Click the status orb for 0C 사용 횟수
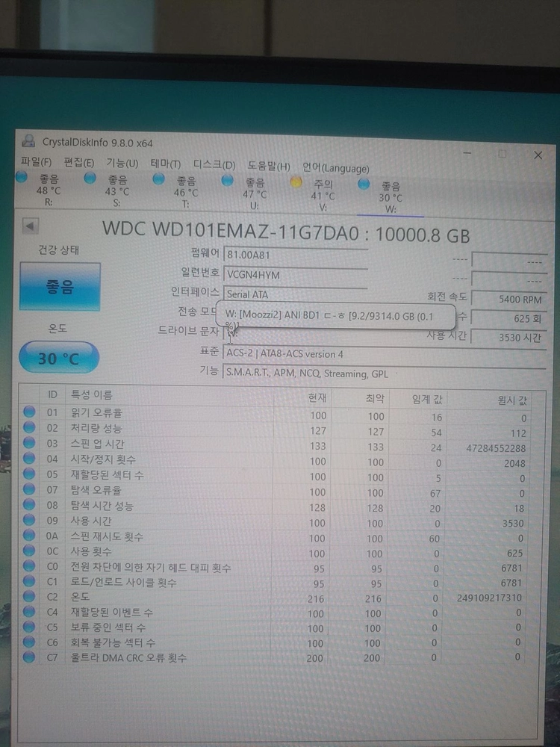 (29, 551)
